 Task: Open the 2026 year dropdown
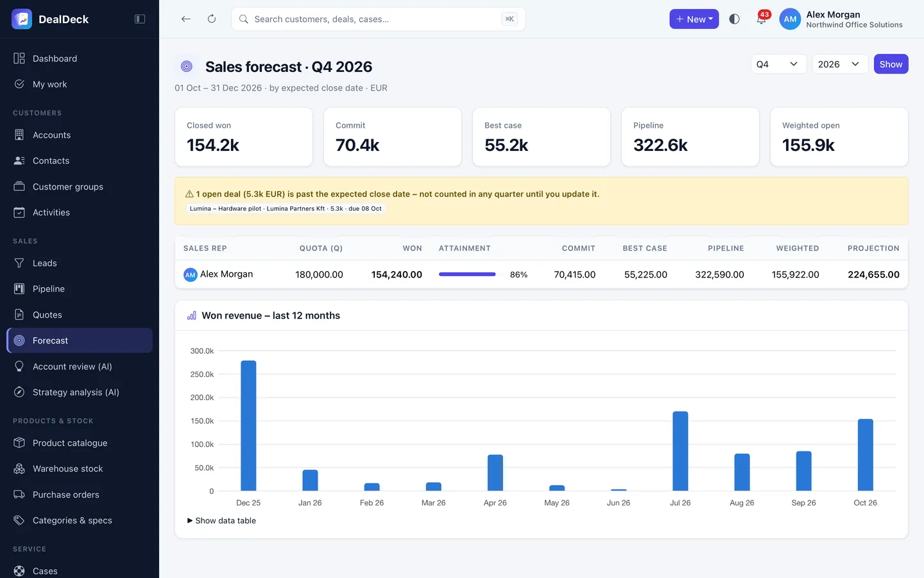[x=840, y=64]
